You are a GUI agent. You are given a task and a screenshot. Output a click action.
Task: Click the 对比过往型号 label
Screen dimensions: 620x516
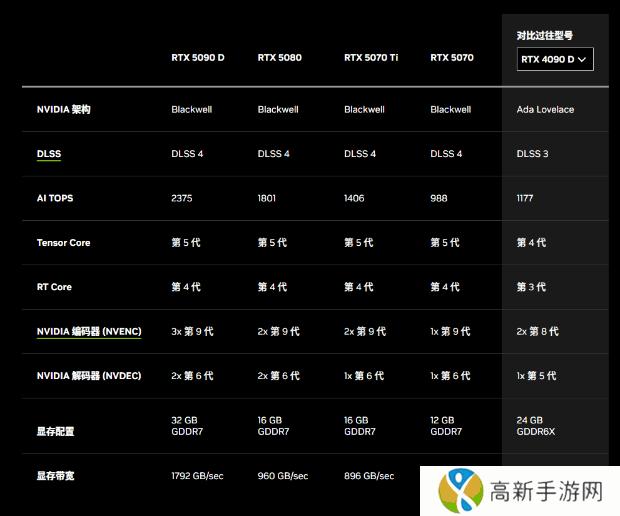click(x=545, y=35)
